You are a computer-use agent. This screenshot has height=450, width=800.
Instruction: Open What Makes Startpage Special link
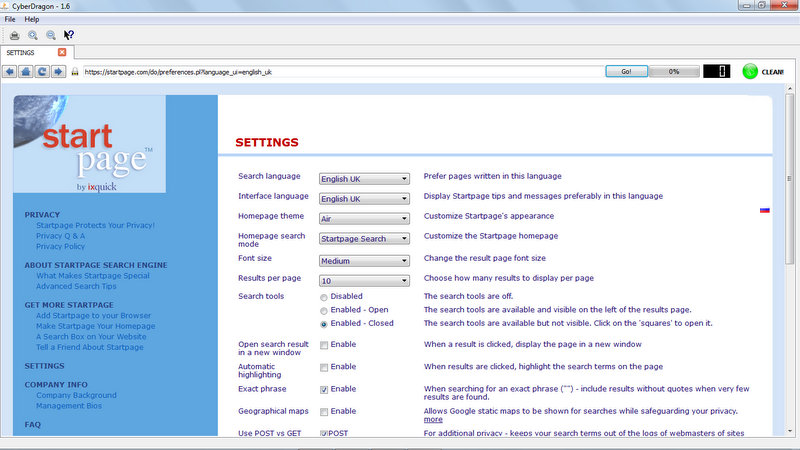tap(93, 276)
